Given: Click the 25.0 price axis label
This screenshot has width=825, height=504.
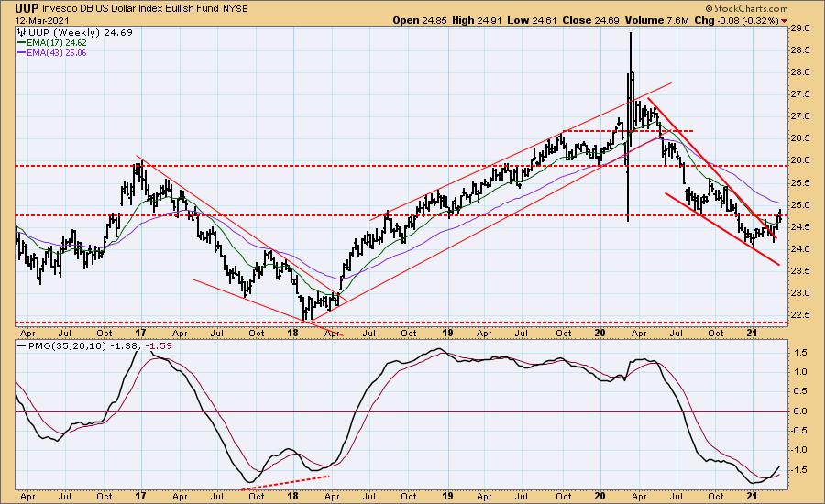Looking at the screenshot, I should [x=799, y=205].
